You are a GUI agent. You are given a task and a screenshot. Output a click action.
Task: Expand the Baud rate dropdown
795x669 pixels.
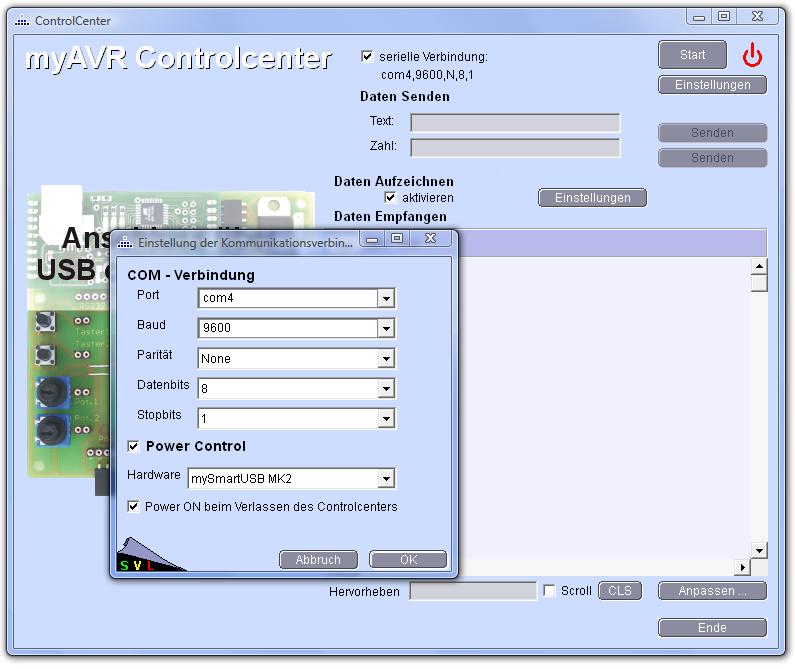386,328
